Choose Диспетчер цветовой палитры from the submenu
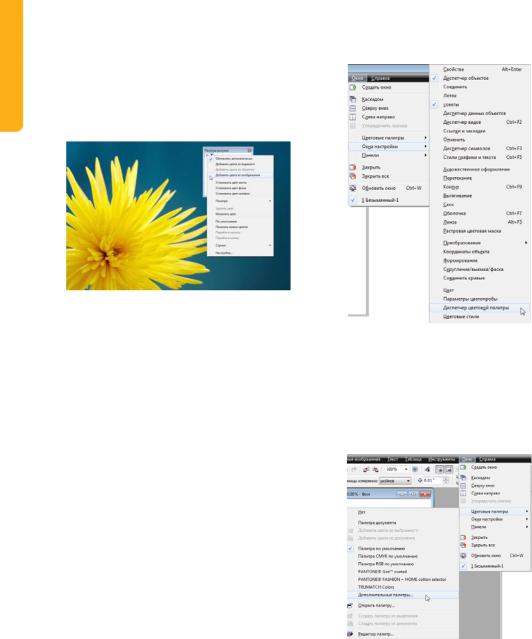 [480, 308]
